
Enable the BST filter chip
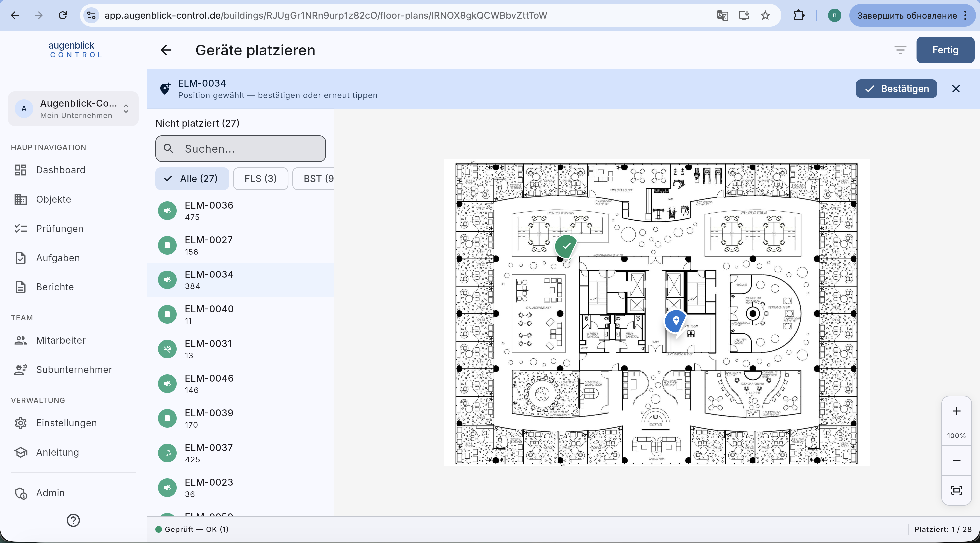pos(313,178)
